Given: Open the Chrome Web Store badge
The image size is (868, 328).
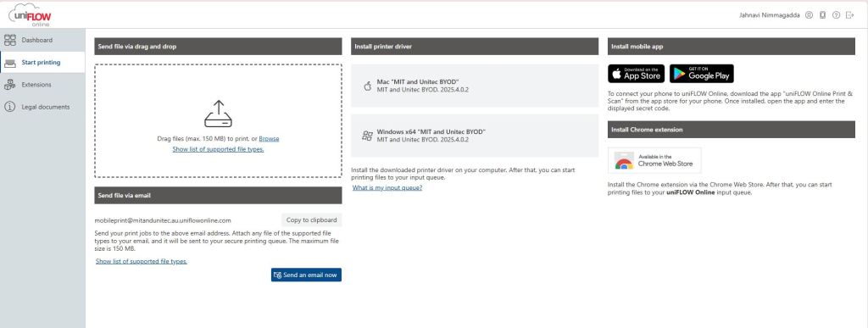Looking at the screenshot, I should (654, 160).
